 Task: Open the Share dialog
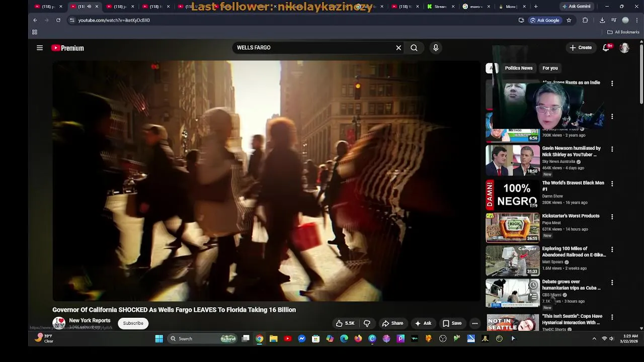pos(392,323)
